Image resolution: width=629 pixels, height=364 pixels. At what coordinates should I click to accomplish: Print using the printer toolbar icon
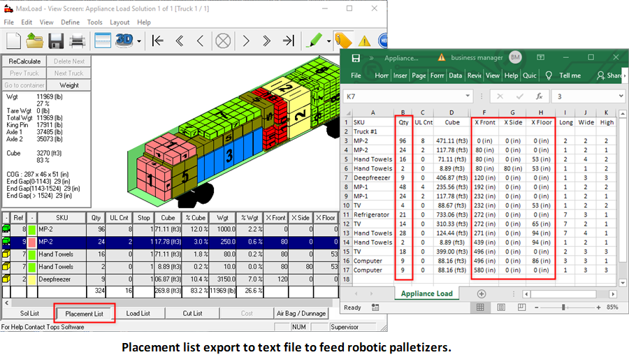point(78,41)
